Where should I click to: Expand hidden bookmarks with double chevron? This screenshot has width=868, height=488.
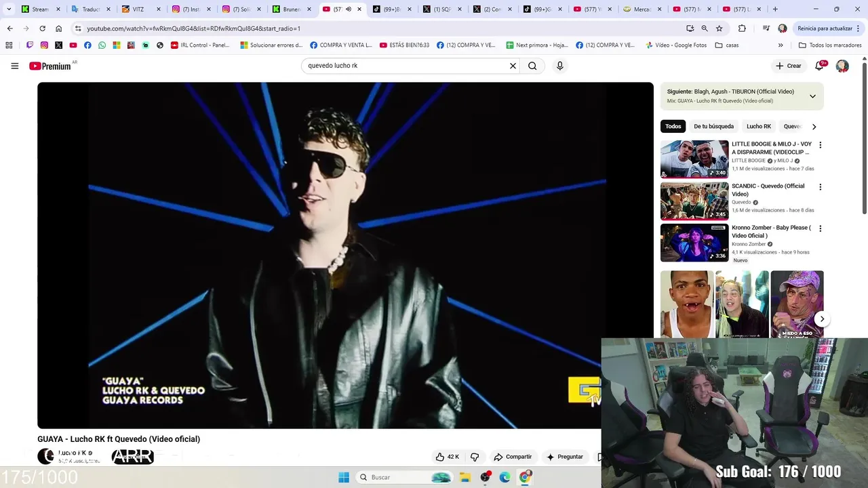pos(781,45)
